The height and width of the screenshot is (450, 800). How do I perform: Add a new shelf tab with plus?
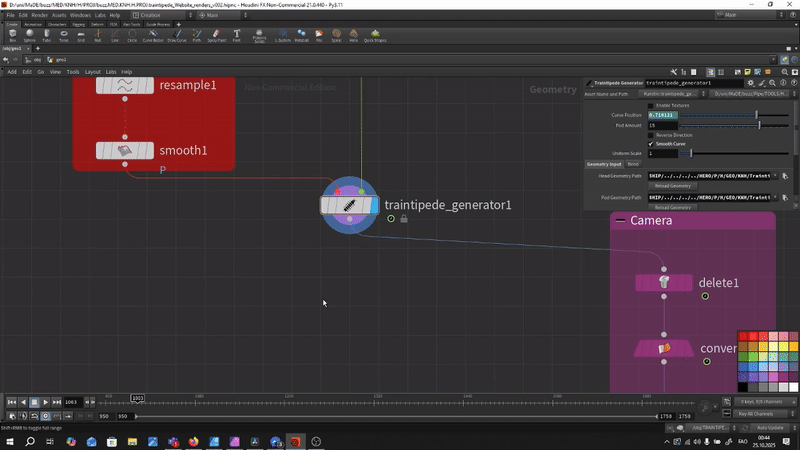click(179, 24)
